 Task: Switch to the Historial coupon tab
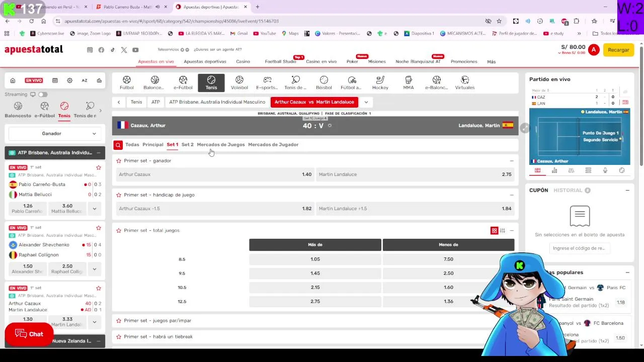pos(568,191)
